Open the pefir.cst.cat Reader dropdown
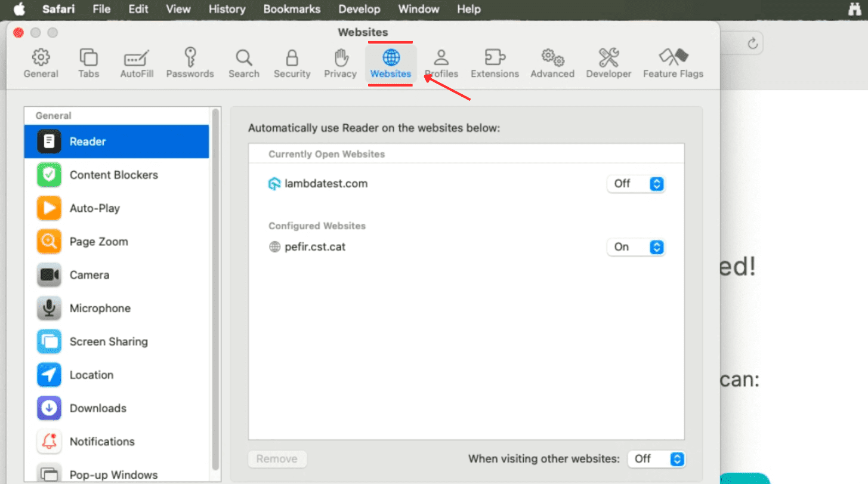This screenshot has height=484, width=868. [x=636, y=247]
